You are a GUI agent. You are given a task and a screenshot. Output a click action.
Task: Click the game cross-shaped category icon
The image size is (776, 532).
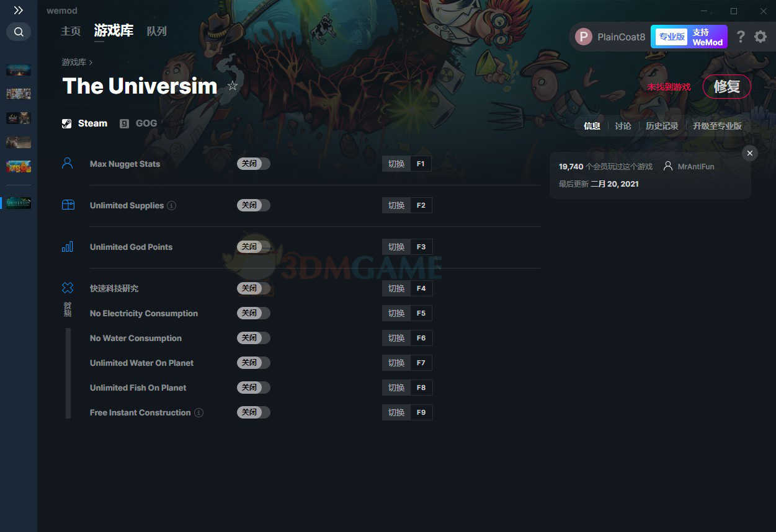click(x=68, y=288)
